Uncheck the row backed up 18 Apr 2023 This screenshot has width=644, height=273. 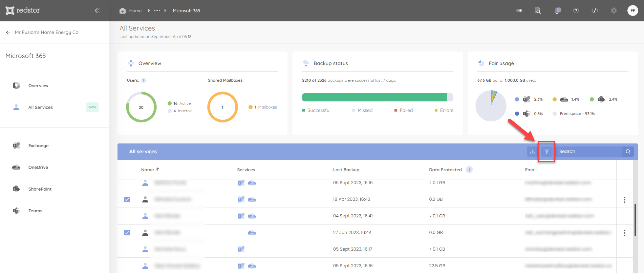127,199
